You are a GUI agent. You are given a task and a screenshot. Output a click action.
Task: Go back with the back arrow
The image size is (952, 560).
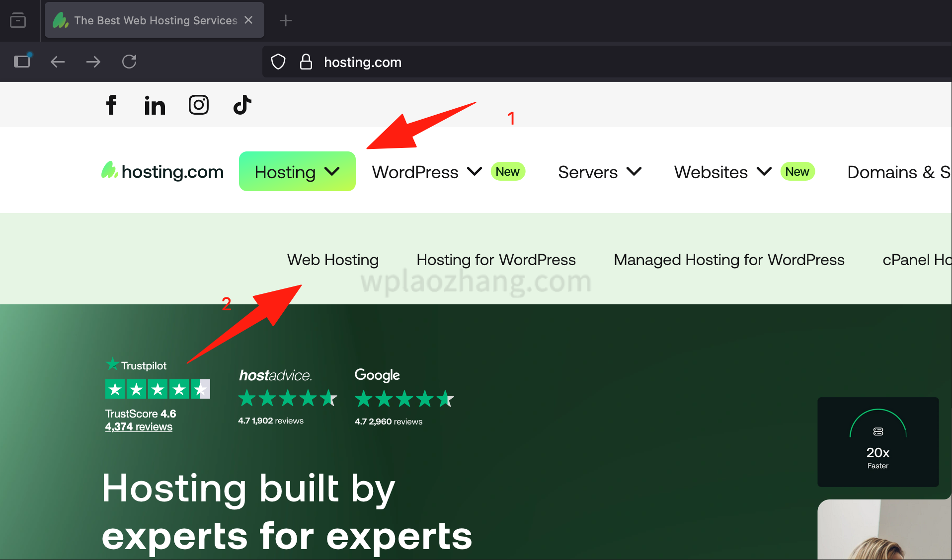(x=58, y=62)
